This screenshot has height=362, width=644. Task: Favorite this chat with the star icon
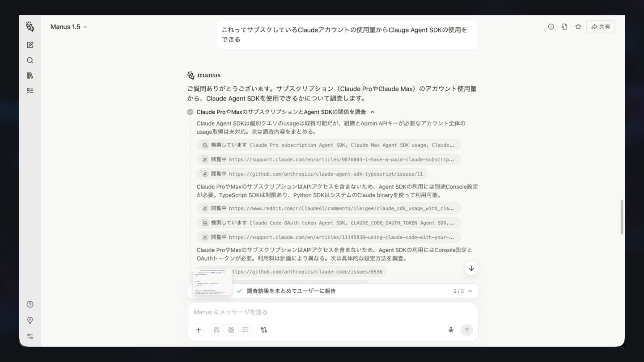pos(578,27)
